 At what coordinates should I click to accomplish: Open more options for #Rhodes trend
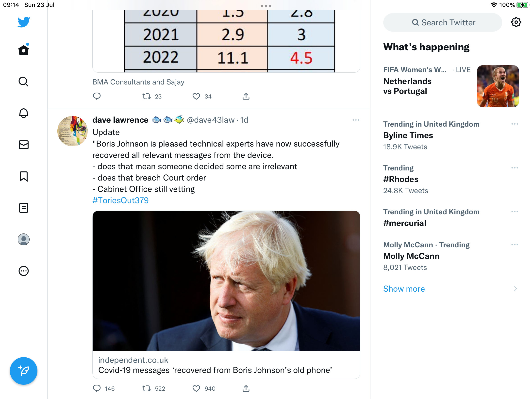[515, 168]
